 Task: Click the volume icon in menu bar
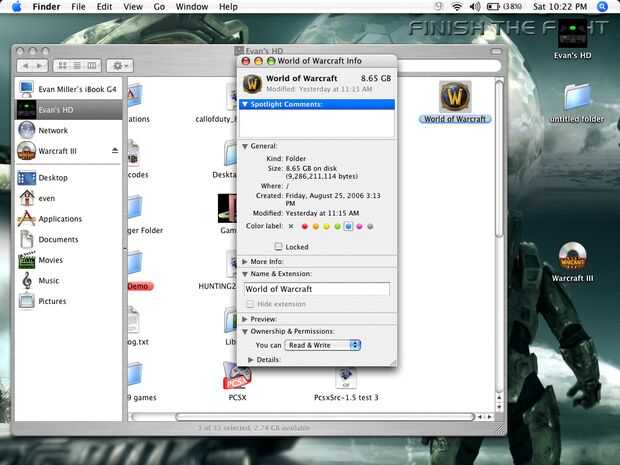click(x=475, y=7)
